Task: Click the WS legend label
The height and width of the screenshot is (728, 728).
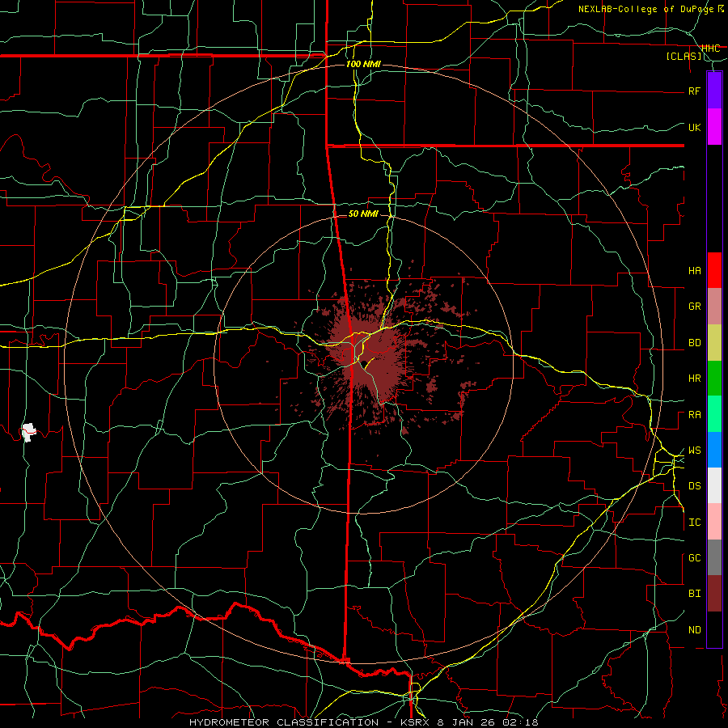Action: [x=694, y=451]
